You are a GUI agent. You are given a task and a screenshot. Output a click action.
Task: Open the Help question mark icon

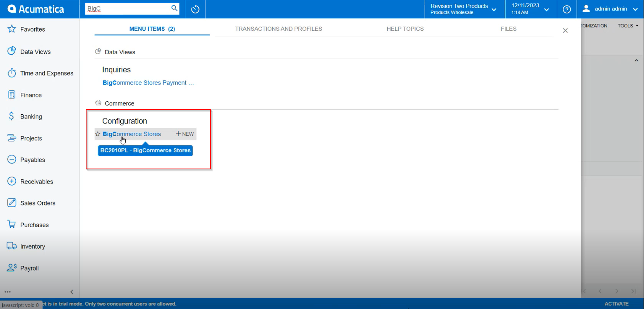[x=567, y=9]
